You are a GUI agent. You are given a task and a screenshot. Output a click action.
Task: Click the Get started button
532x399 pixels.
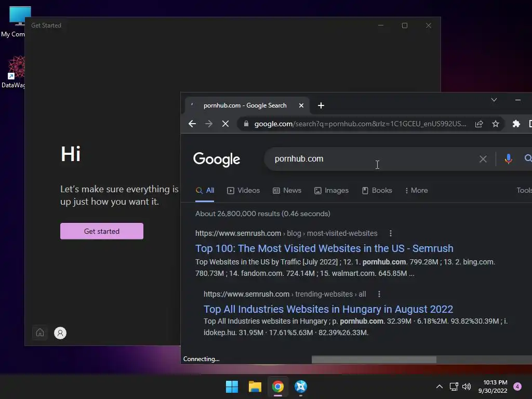pos(102,231)
